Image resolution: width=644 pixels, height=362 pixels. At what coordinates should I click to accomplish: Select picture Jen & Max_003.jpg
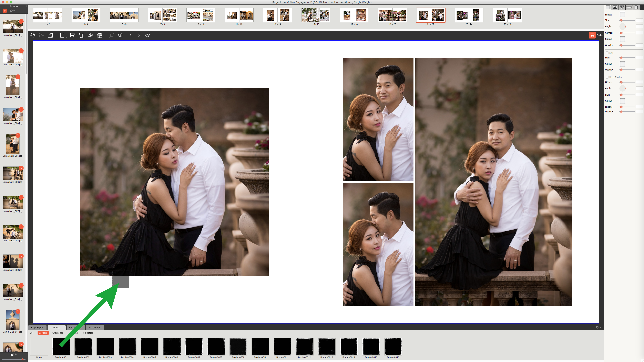pyautogui.click(x=13, y=85)
